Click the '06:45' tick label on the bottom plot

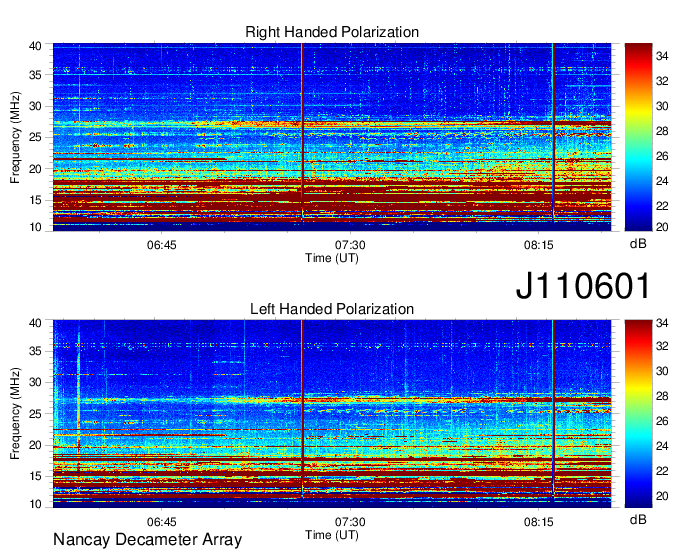point(161,522)
